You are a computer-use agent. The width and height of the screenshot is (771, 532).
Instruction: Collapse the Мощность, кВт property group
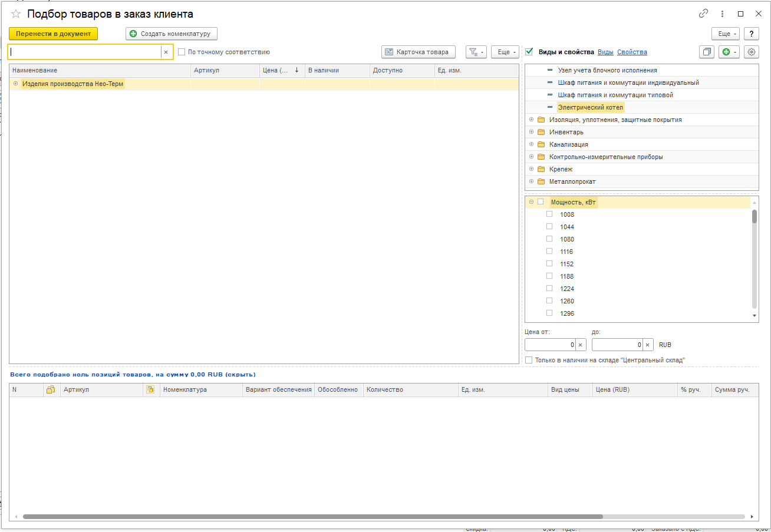(x=531, y=201)
